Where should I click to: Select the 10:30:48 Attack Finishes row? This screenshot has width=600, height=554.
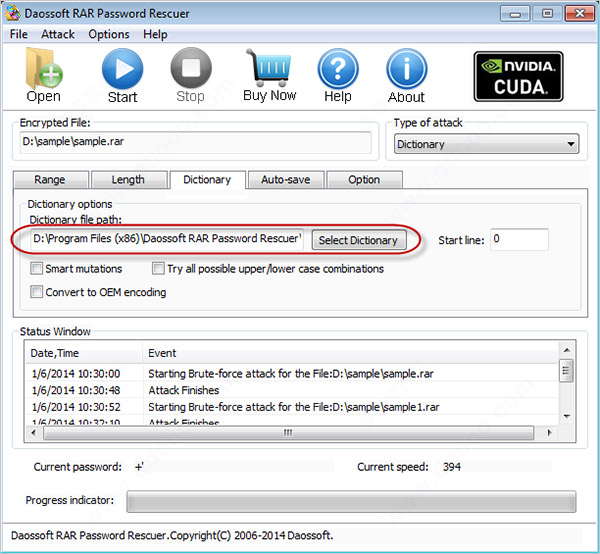tap(292, 390)
